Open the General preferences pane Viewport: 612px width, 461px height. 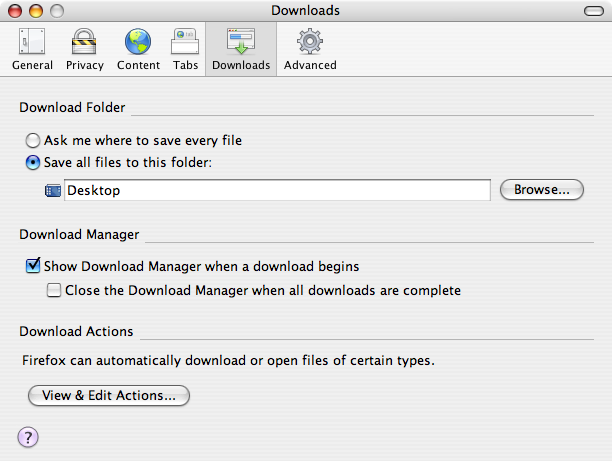pos(32,50)
